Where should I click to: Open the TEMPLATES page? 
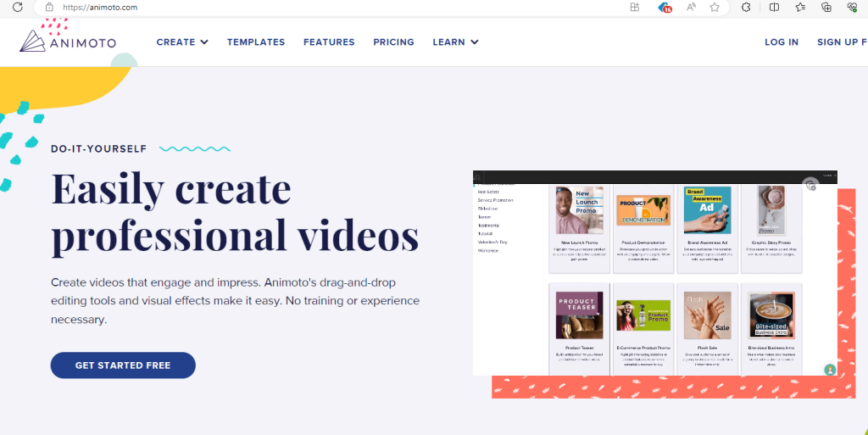point(256,42)
